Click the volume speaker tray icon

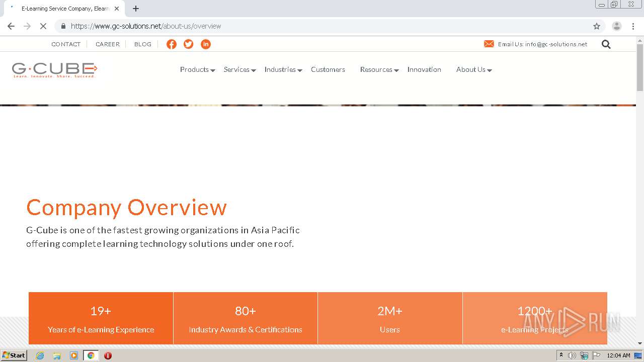[572, 355]
